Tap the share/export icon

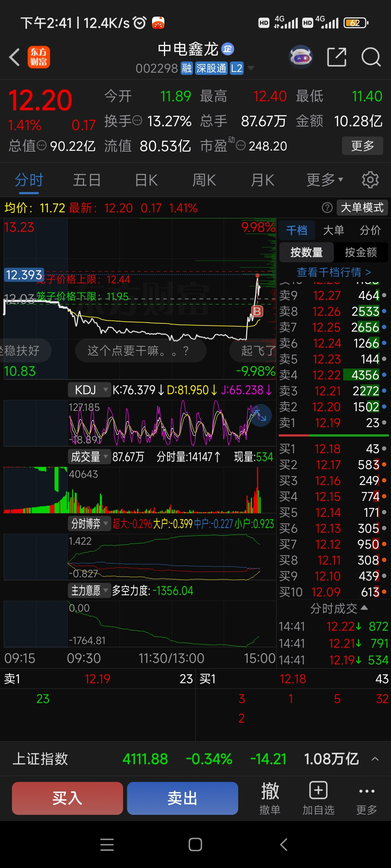[x=337, y=57]
